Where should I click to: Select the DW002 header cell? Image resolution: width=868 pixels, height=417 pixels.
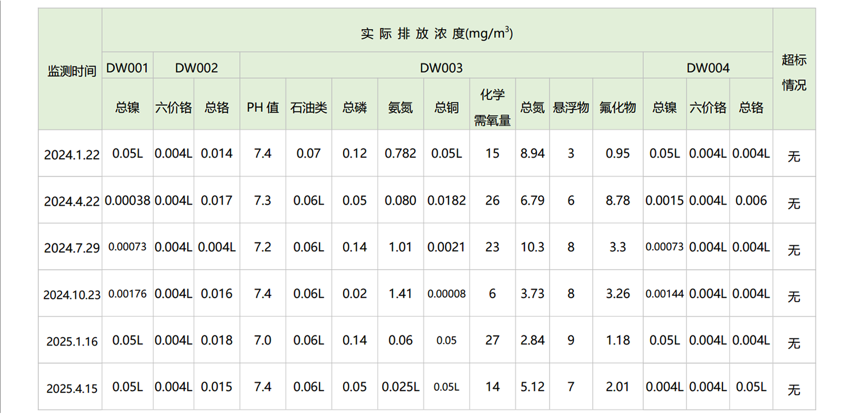point(196,68)
